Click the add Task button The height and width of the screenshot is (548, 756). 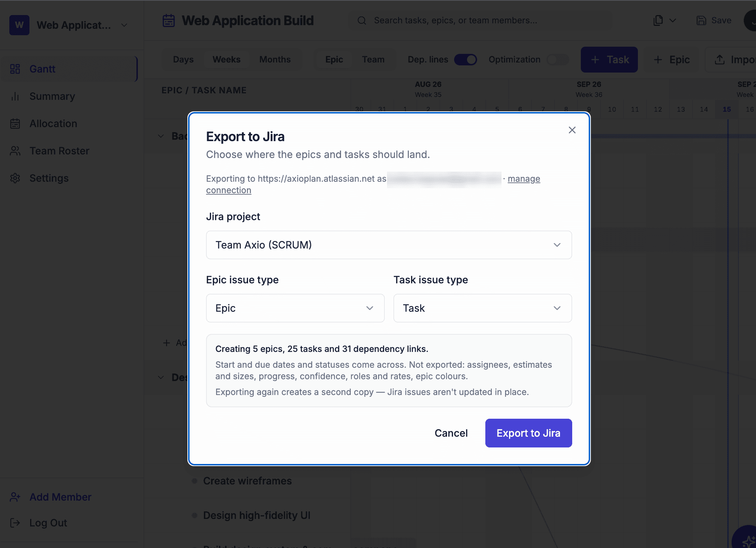(x=609, y=60)
